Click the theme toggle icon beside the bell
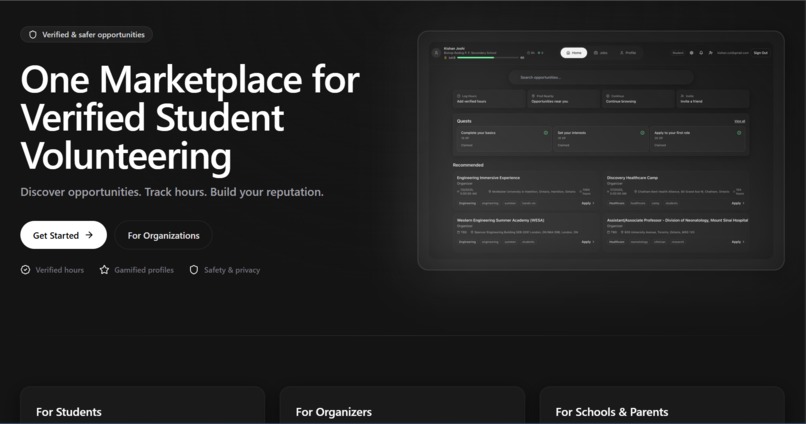This screenshot has width=806, height=424. tap(691, 52)
